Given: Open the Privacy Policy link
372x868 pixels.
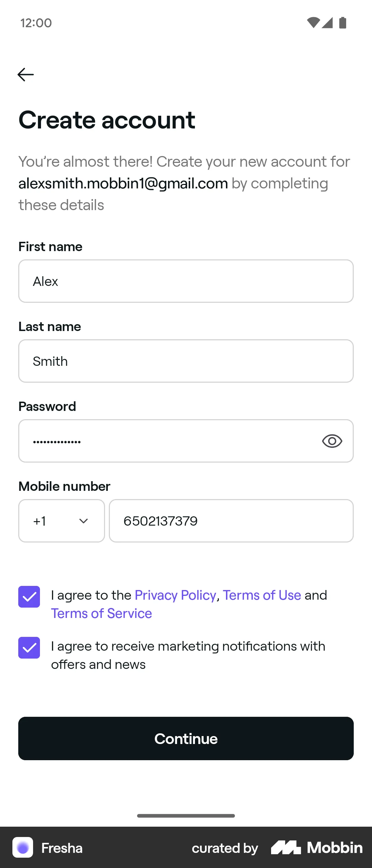Looking at the screenshot, I should click(175, 595).
